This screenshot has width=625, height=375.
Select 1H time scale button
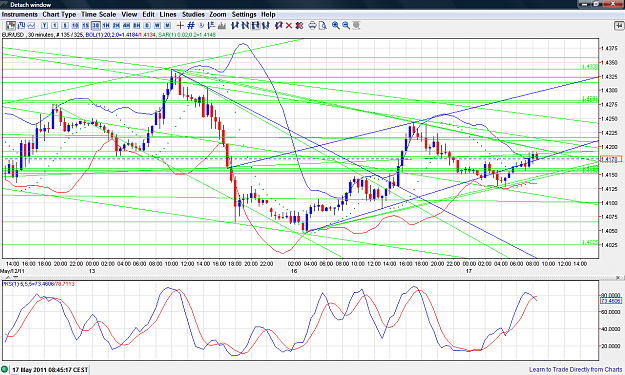(106, 26)
